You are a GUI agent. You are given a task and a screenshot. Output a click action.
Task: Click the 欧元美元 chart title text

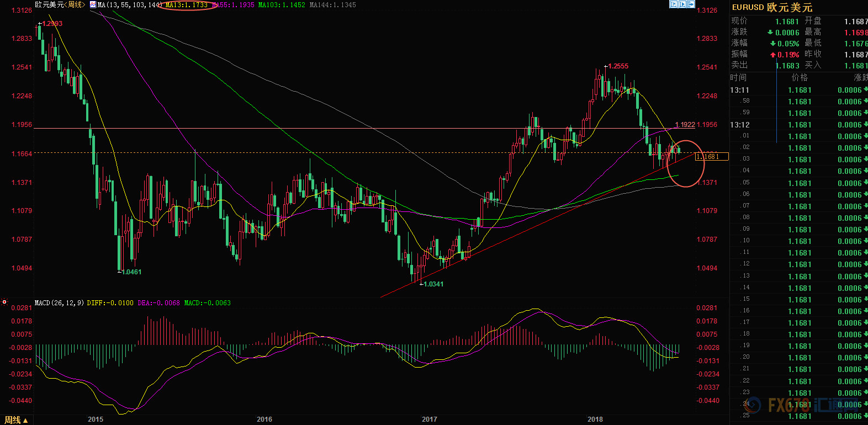coord(49,4)
